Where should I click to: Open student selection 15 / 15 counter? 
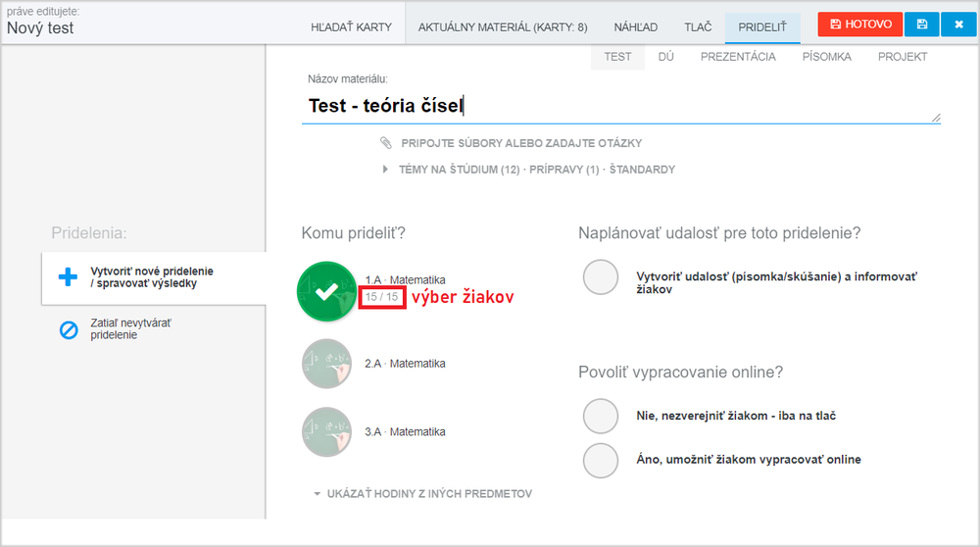[382, 297]
